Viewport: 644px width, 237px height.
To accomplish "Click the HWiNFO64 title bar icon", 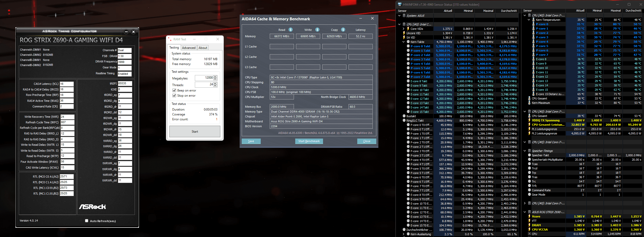I will 400,4.
